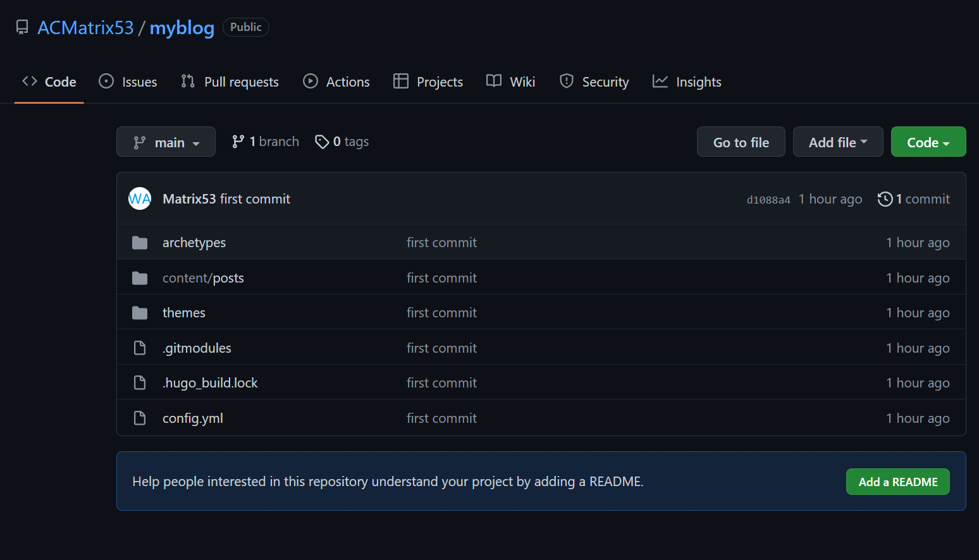This screenshot has width=979, height=560.
Task: Click the Add a README button
Action: click(x=898, y=482)
